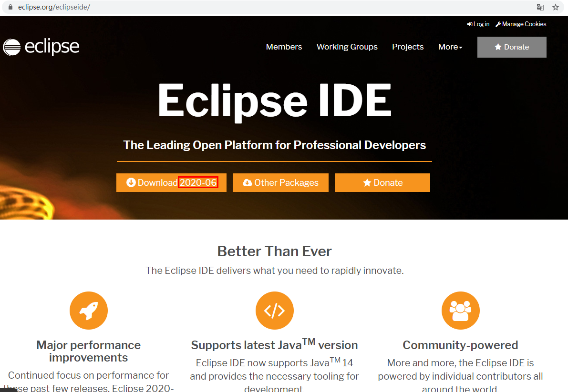Open the Members menu item
This screenshot has width=568, height=392.
coord(284,47)
